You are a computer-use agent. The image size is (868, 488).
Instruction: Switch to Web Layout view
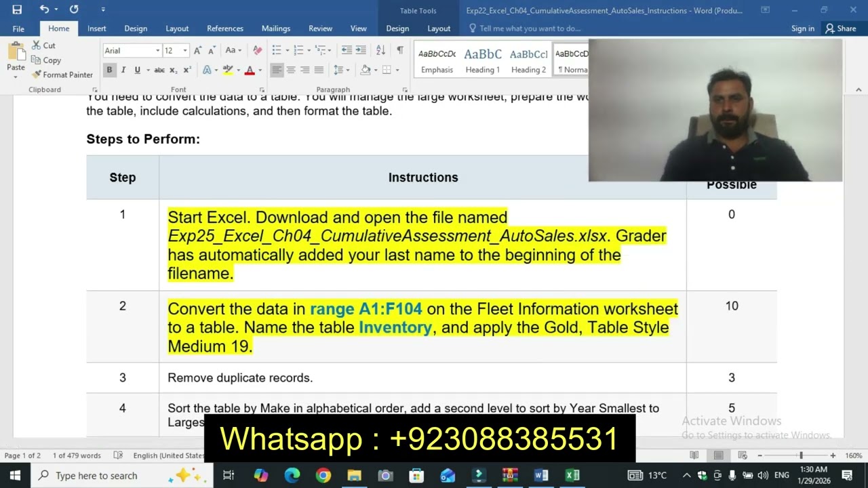pos(742,455)
